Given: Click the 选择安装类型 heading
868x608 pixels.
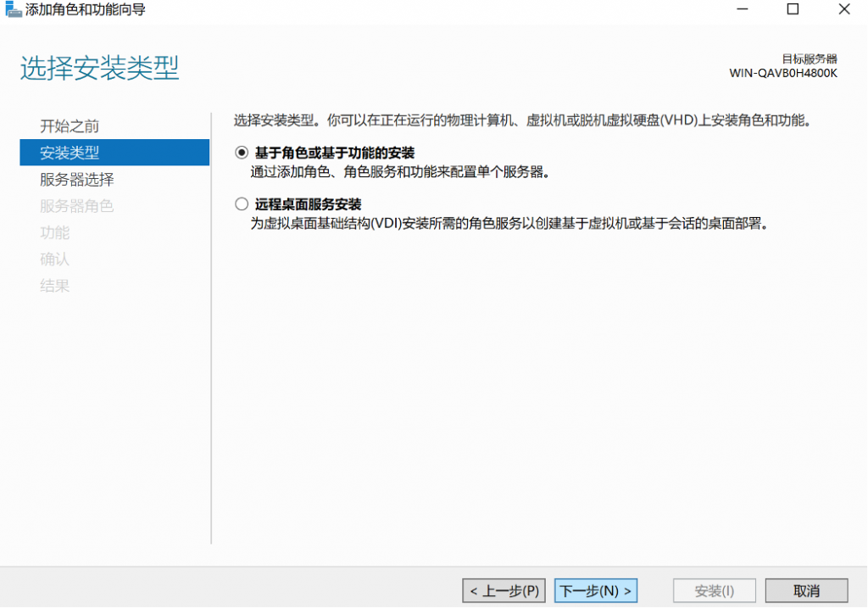Looking at the screenshot, I should (100, 68).
